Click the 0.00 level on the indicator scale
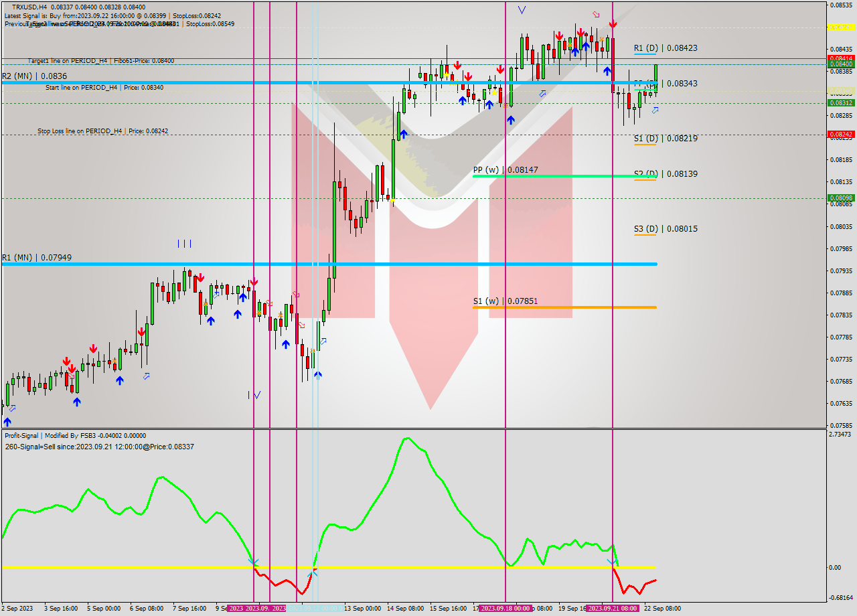The height and width of the screenshot is (616, 857). point(835,568)
